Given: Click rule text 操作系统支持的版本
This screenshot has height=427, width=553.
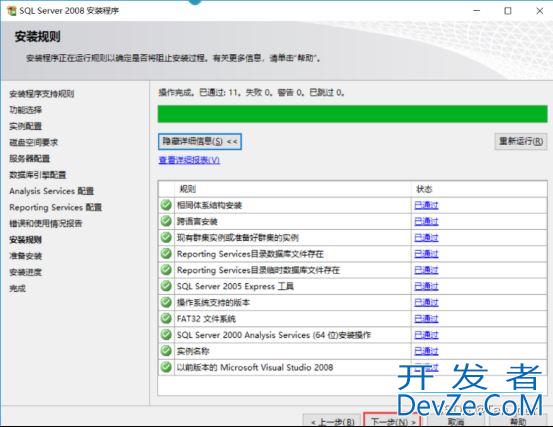Looking at the screenshot, I should click(x=213, y=303).
